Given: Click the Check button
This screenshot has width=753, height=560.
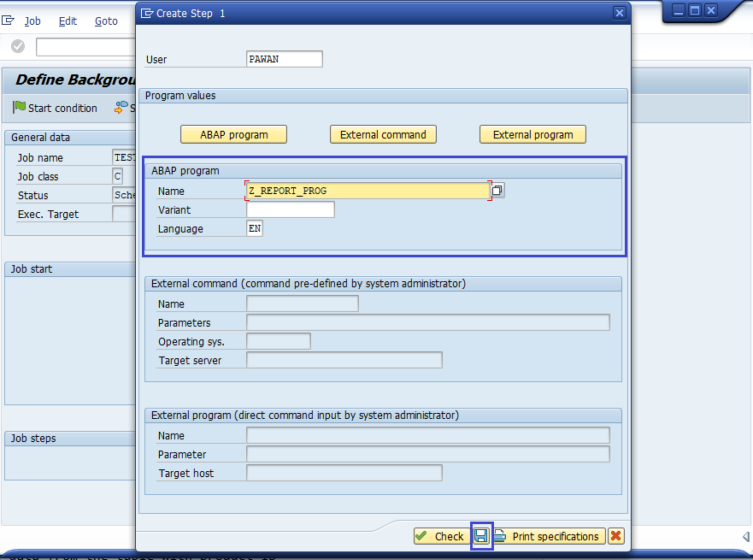Looking at the screenshot, I should pos(439,536).
